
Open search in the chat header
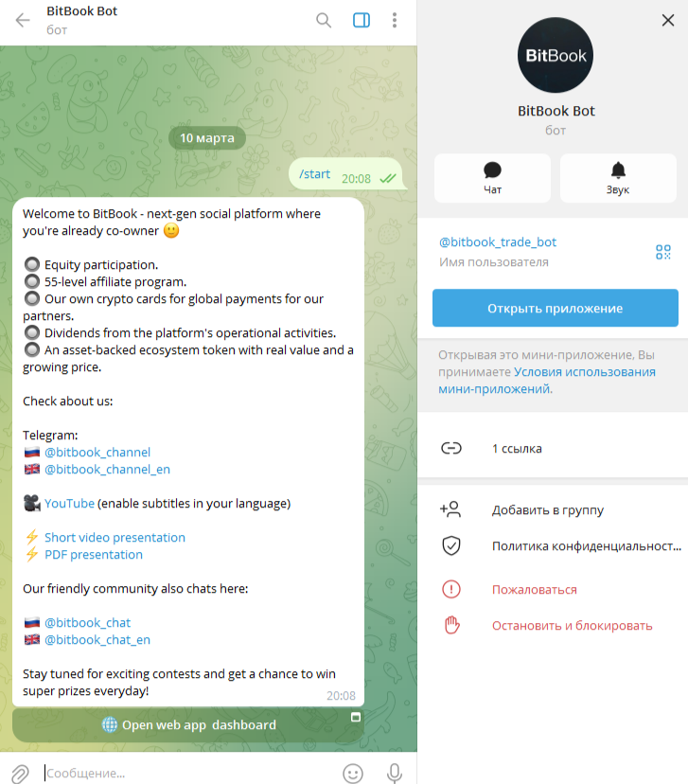tap(324, 21)
